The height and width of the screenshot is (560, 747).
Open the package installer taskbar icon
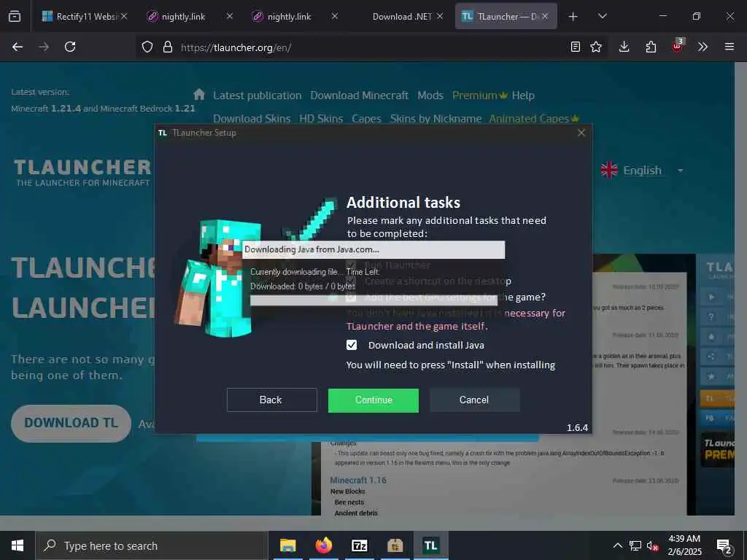click(395, 545)
